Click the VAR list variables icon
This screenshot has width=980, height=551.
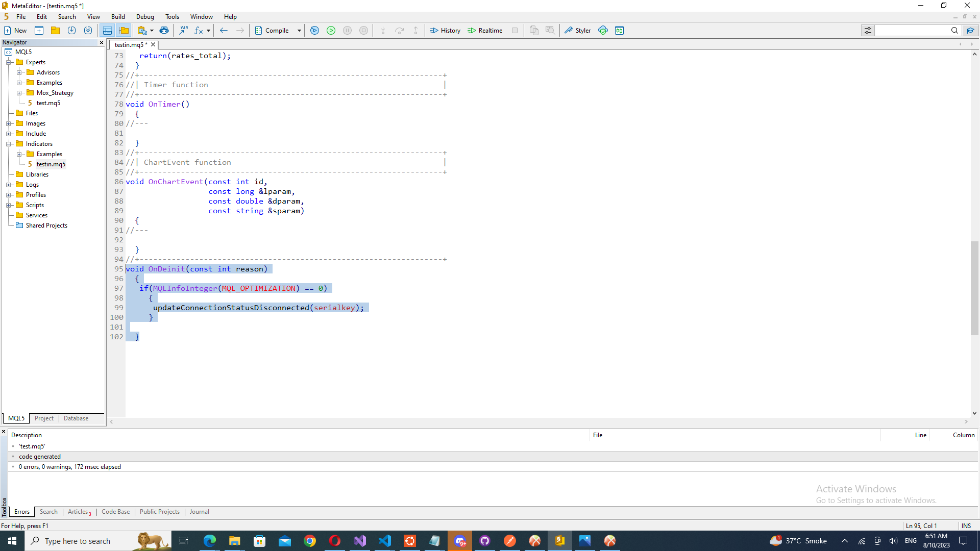point(183,31)
